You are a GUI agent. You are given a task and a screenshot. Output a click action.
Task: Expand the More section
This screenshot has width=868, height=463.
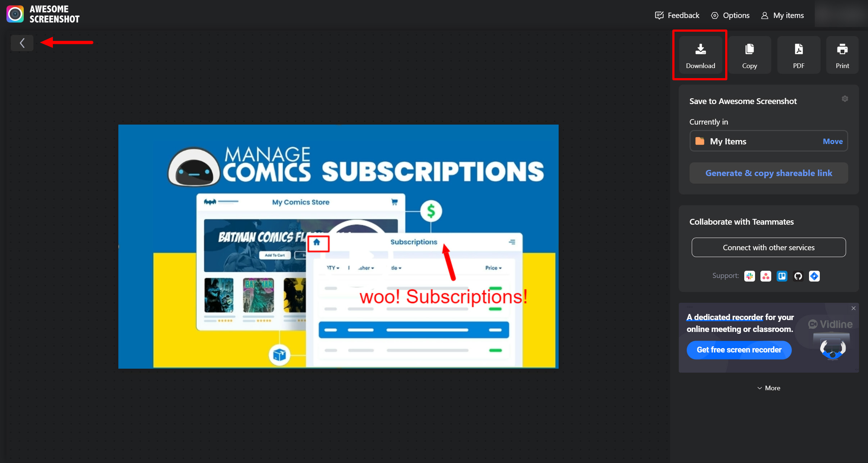pos(768,388)
